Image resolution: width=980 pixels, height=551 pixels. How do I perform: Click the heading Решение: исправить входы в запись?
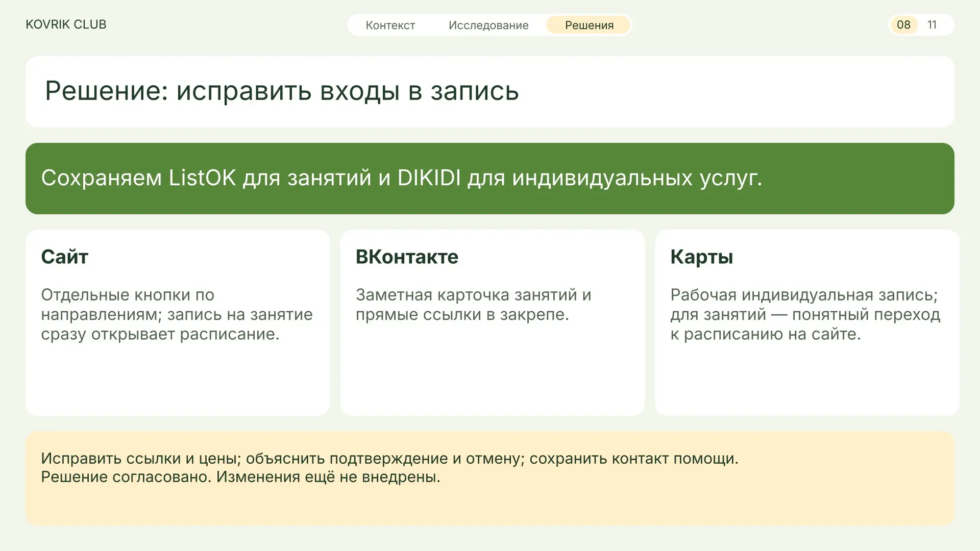[282, 91]
